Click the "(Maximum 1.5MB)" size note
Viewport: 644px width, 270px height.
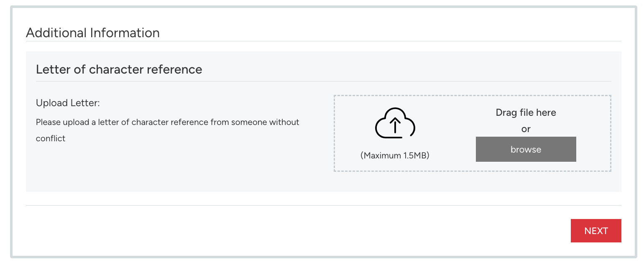395,155
